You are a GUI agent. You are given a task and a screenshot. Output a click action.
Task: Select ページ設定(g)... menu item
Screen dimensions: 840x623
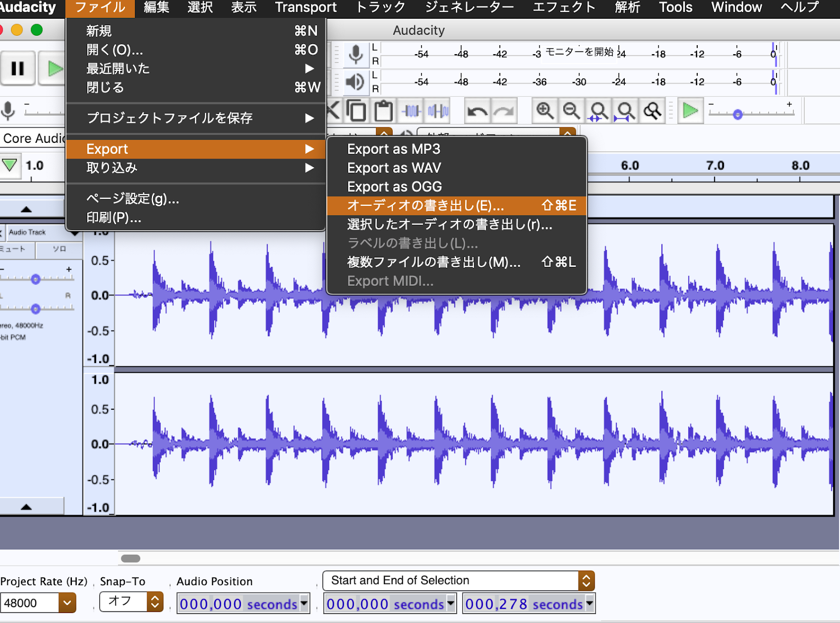click(x=195, y=199)
